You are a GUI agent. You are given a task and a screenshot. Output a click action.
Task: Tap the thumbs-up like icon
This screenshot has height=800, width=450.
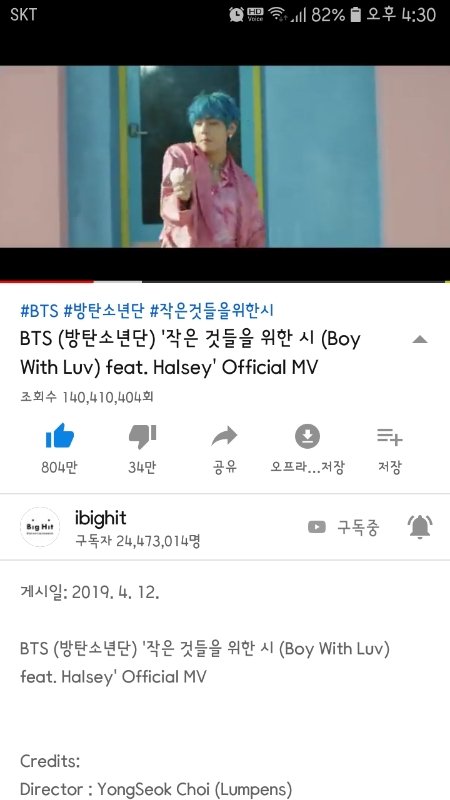[60, 436]
